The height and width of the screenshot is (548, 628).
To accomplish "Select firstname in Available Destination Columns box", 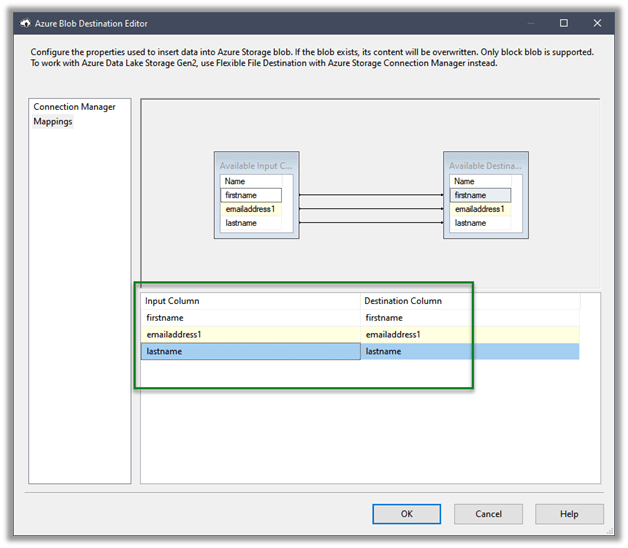I will tap(480, 196).
